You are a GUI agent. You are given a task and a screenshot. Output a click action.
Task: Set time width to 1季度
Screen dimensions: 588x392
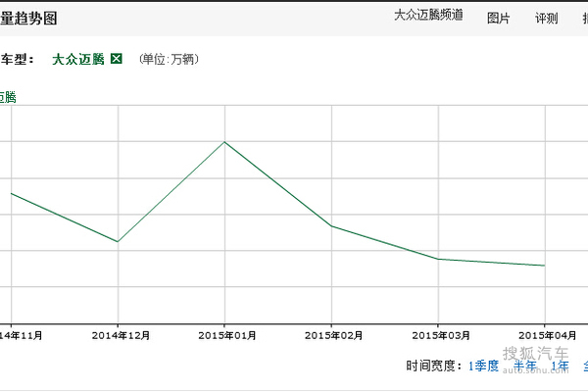pyautogui.click(x=483, y=366)
